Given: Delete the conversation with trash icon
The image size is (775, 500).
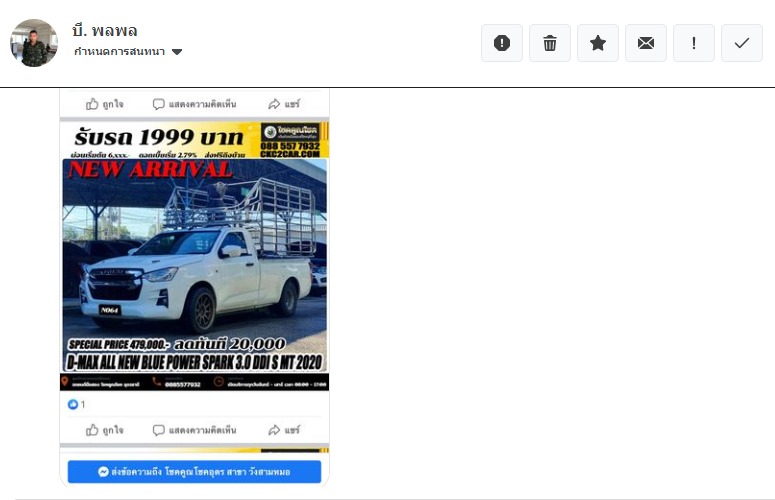Looking at the screenshot, I should point(550,43).
